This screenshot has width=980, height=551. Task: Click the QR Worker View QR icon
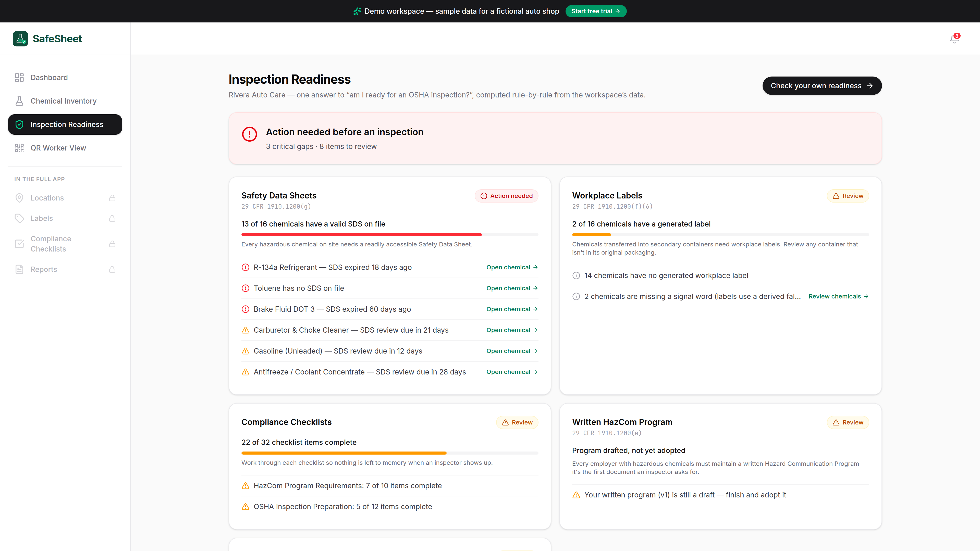19,148
